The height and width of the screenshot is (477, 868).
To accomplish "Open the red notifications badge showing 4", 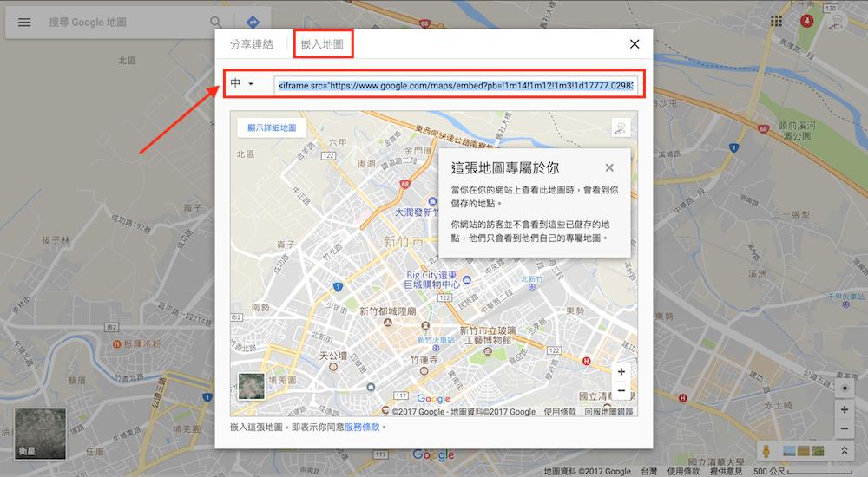I will pyautogui.click(x=806, y=21).
